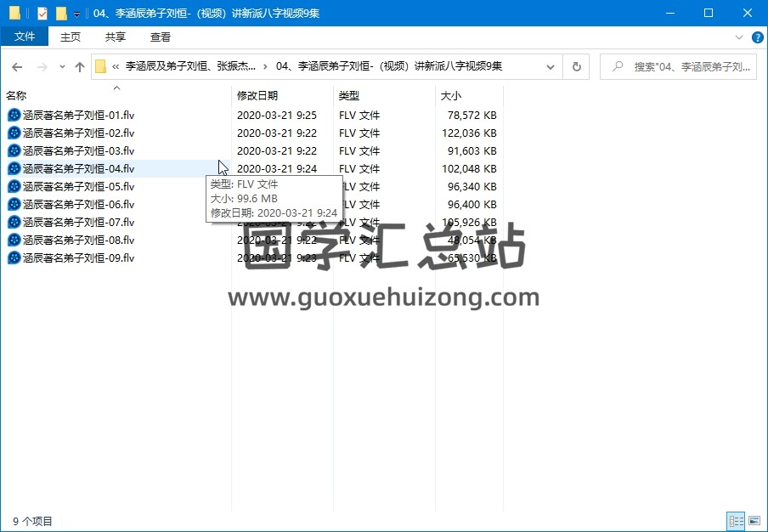
Task: Go up one folder level
Action: pyautogui.click(x=80, y=66)
